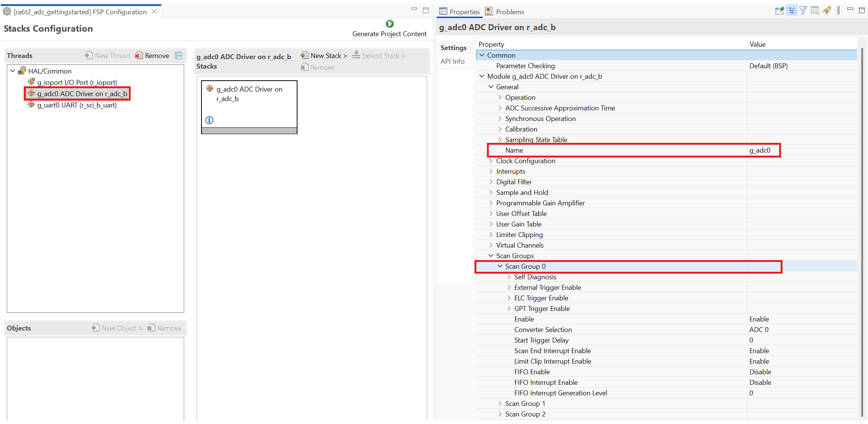The width and height of the screenshot is (868, 424).
Task: Click the collapse-all icon in the Threads header
Action: point(179,56)
